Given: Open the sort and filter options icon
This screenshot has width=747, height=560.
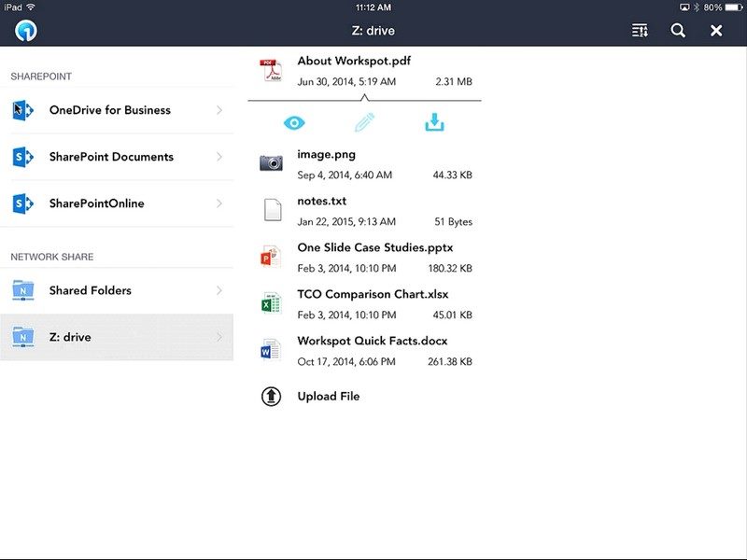Looking at the screenshot, I should click(x=640, y=31).
